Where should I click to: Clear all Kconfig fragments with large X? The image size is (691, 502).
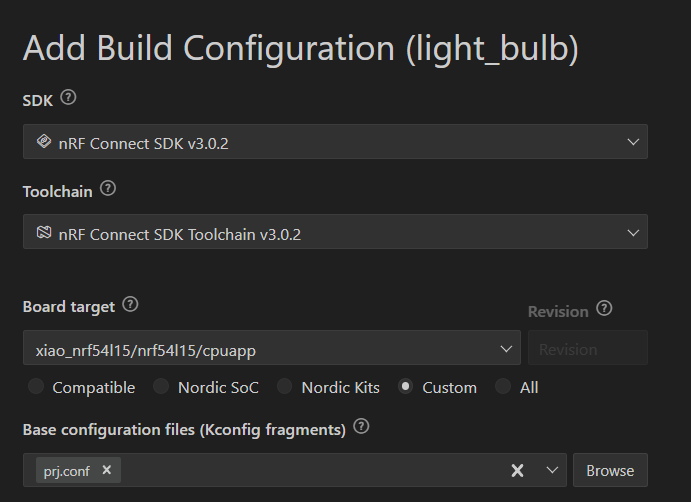pyautogui.click(x=517, y=470)
